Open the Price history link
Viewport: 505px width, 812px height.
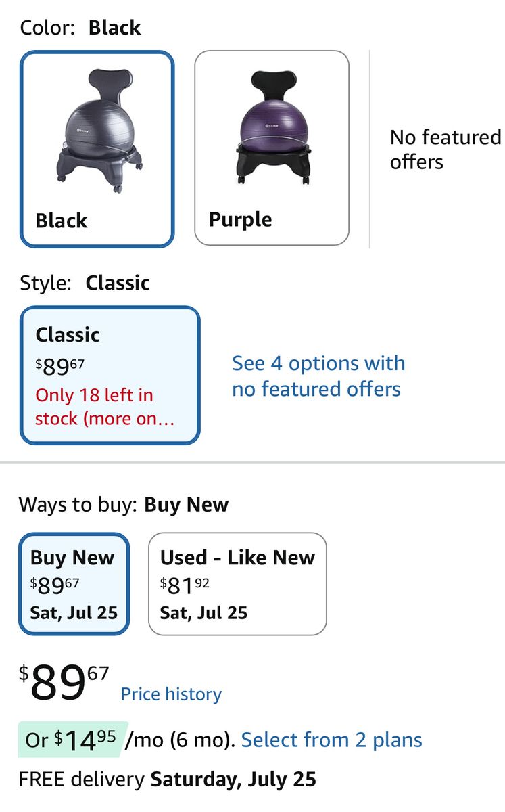[x=171, y=694]
